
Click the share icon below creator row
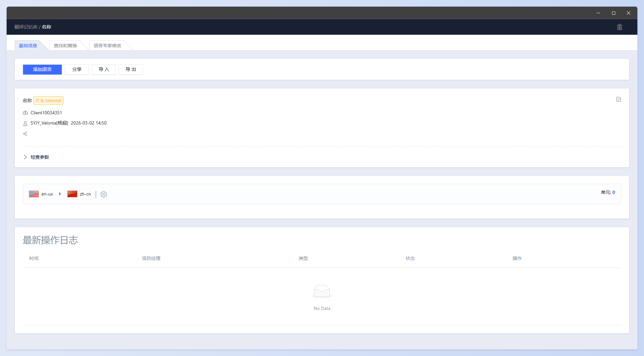click(x=25, y=134)
